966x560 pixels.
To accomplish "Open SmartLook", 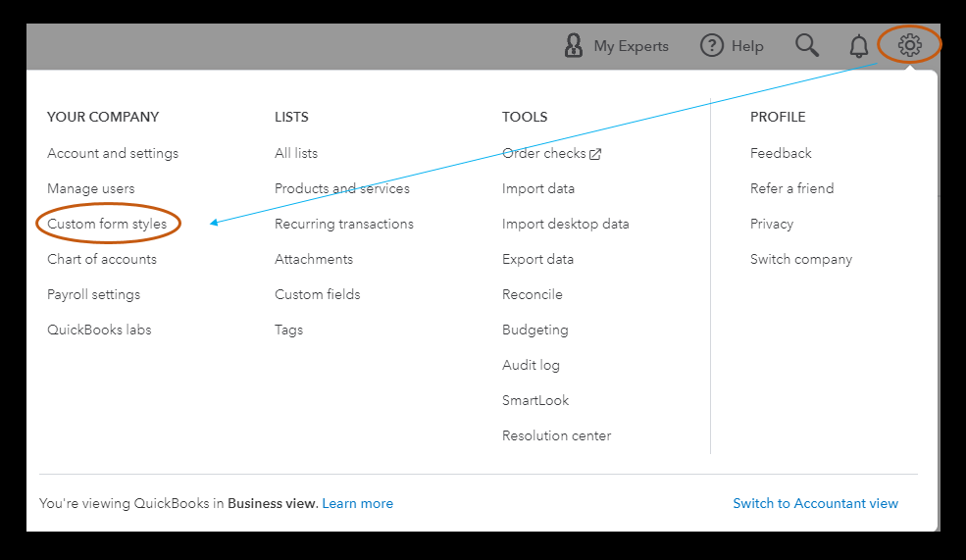I will [x=535, y=400].
